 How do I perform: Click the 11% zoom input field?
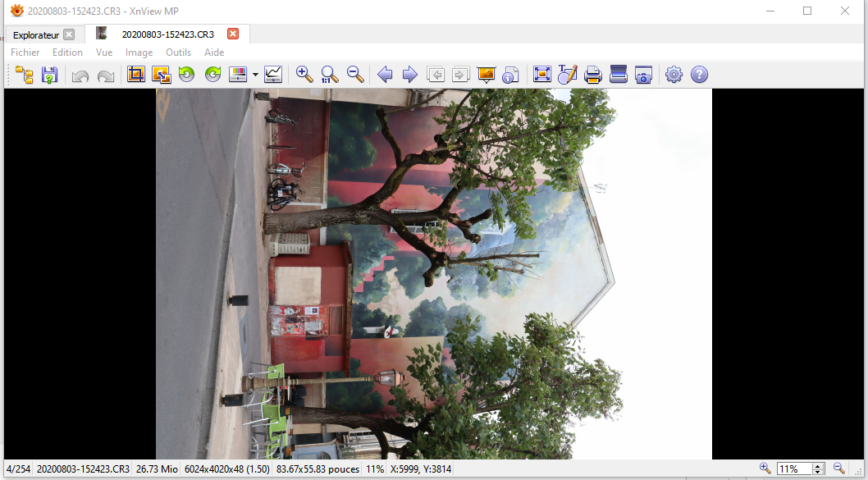click(x=795, y=469)
